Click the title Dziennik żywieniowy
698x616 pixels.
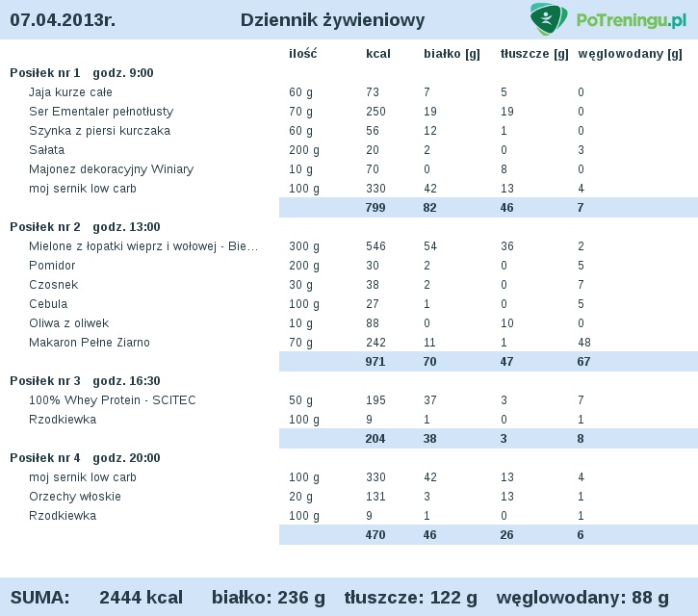coord(332,20)
